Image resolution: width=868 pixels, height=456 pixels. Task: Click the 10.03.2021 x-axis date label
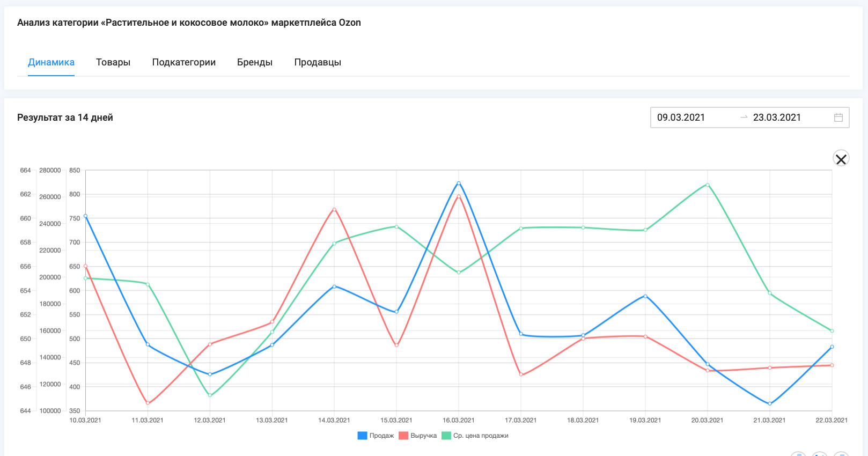[85, 420]
